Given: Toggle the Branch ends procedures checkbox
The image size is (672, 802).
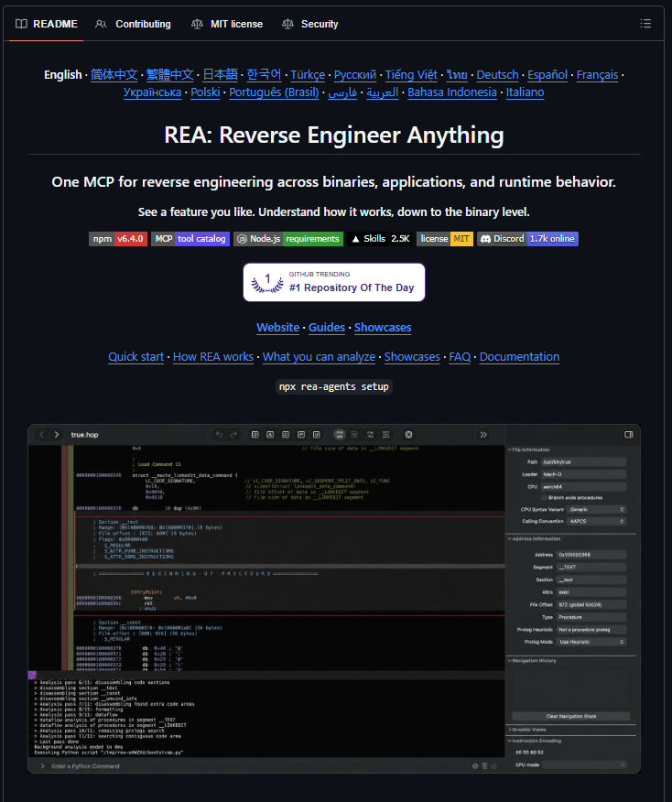Looking at the screenshot, I should point(544,497).
